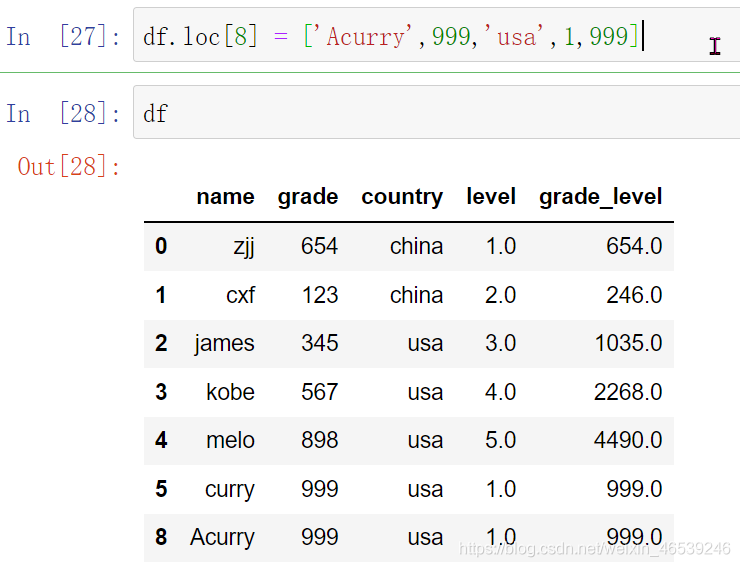Click the Out[28] output prompt
Image resolution: width=740 pixels, height=567 pixels.
click(x=69, y=166)
